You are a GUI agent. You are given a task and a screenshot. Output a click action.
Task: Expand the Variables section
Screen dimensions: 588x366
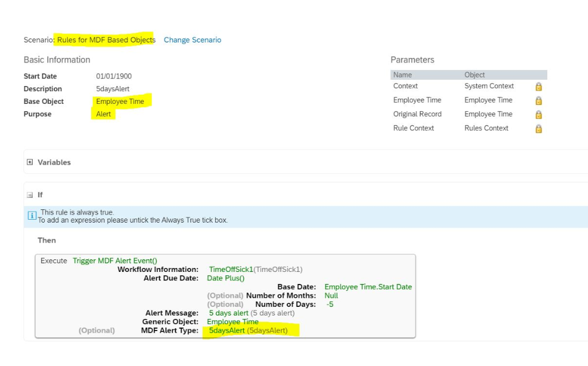(30, 162)
